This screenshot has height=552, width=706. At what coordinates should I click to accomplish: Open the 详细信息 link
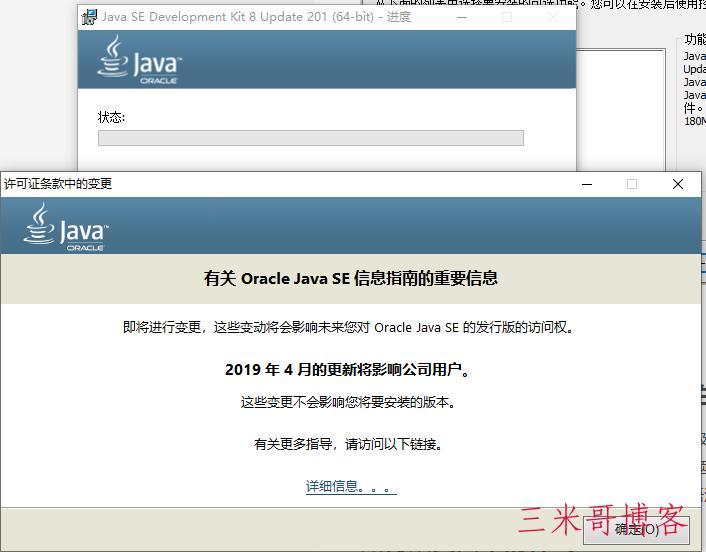(x=351, y=486)
